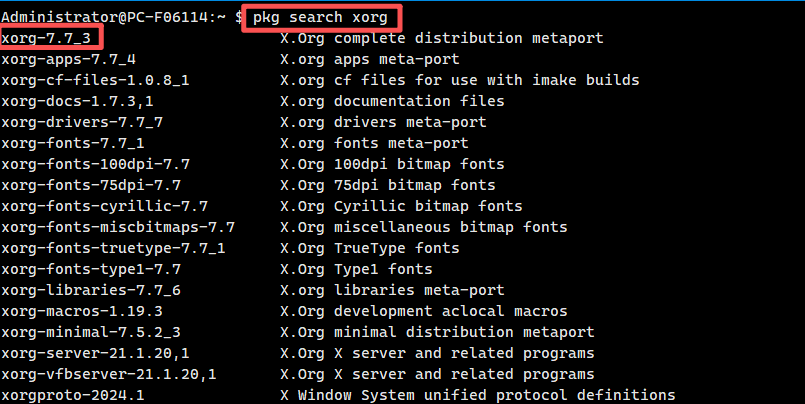This screenshot has width=805, height=404.
Task: Click the xorg-apps-7.7_4 package entry
Action: coord(68,59)
